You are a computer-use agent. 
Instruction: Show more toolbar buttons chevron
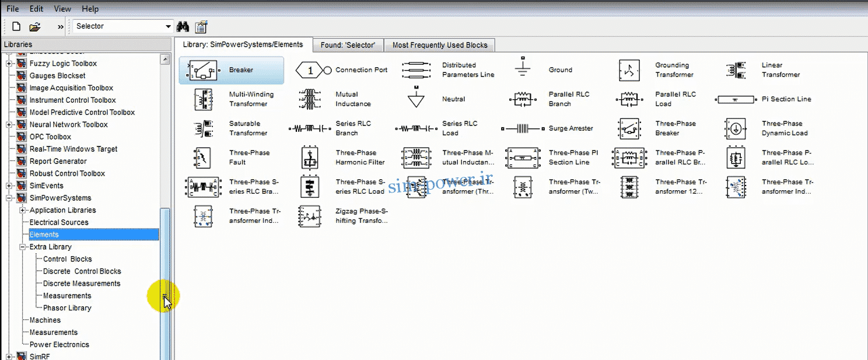[x=60, y=27]
